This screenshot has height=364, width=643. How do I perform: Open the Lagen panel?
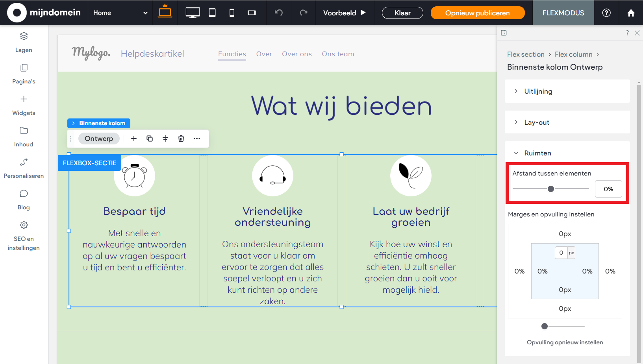click(24, 41)
